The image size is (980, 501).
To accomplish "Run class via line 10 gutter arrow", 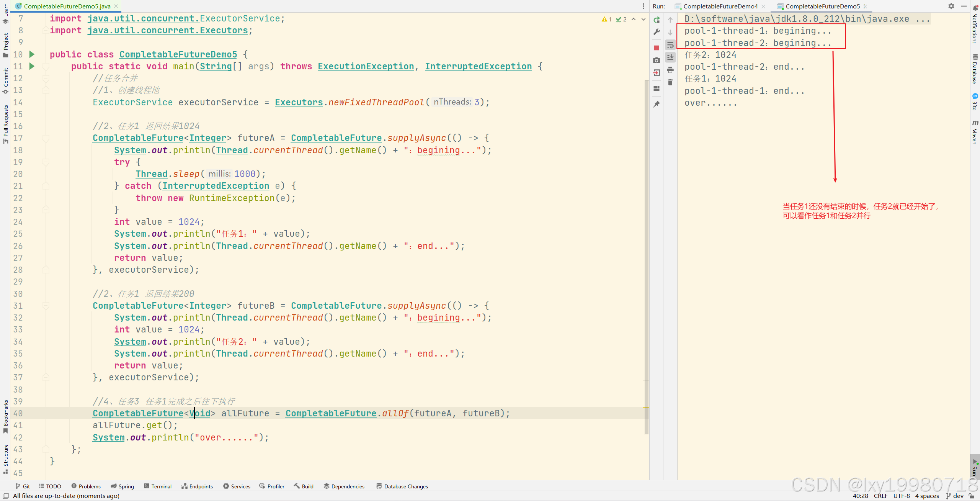I will click(32, 54).
